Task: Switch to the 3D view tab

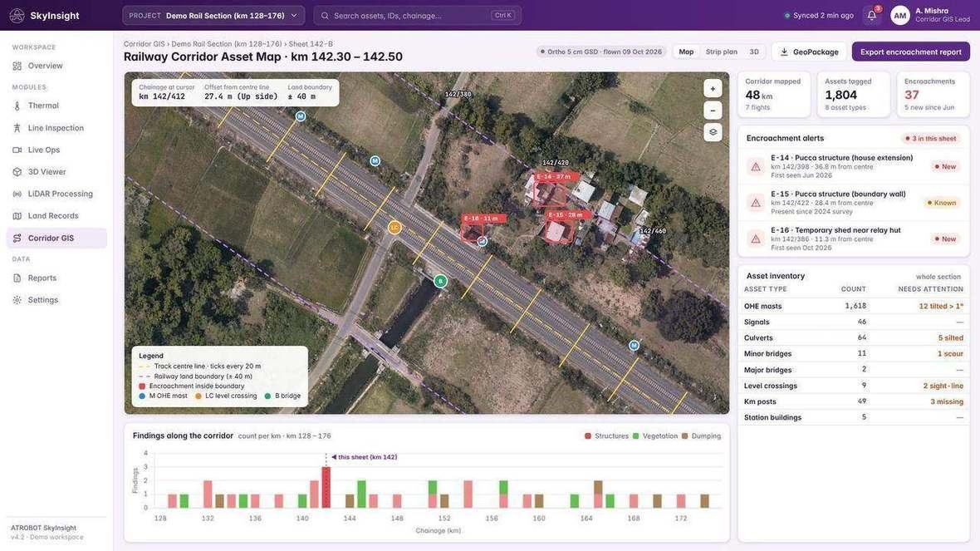Action: tap(754, 52)
